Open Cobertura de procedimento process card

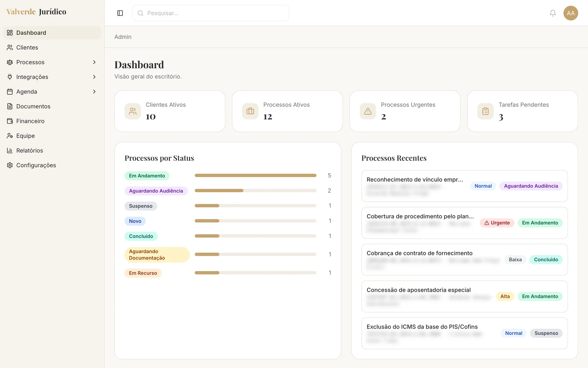(x=465, y=223)
